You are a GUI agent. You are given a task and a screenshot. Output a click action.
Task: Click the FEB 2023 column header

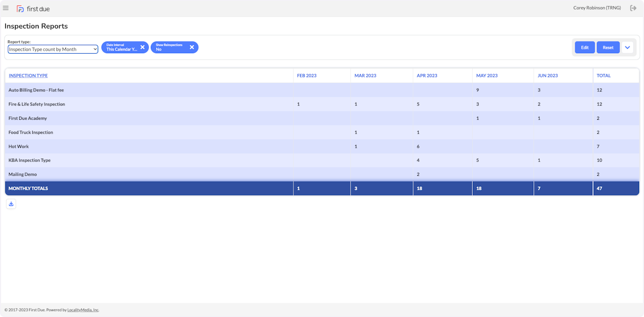[307, 76]
